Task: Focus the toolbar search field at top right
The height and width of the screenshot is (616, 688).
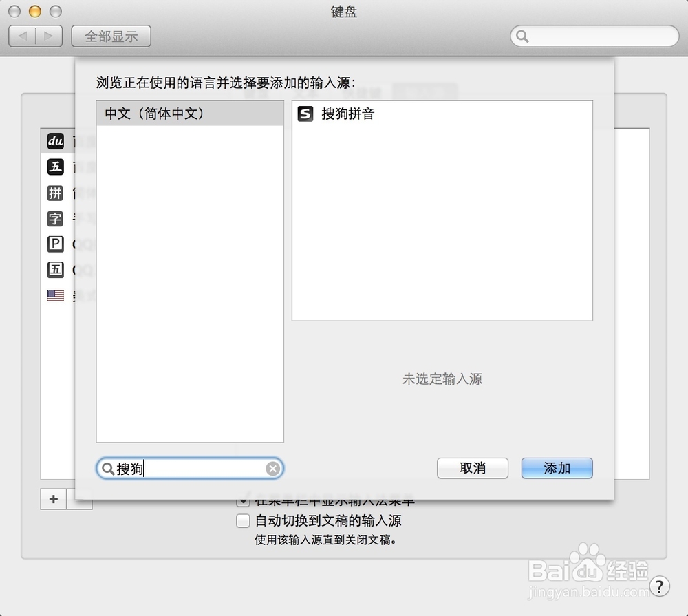Action: (594, 36)
